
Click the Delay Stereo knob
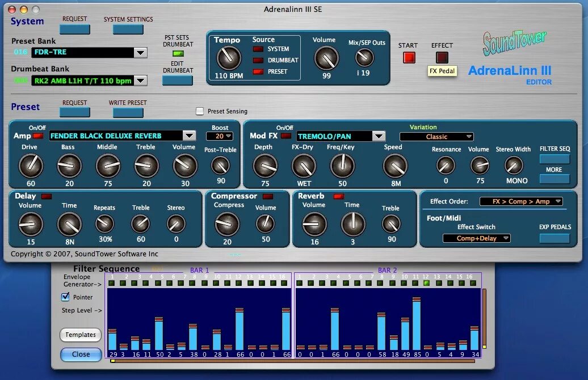pyautogui.click(x=176, y=223)
